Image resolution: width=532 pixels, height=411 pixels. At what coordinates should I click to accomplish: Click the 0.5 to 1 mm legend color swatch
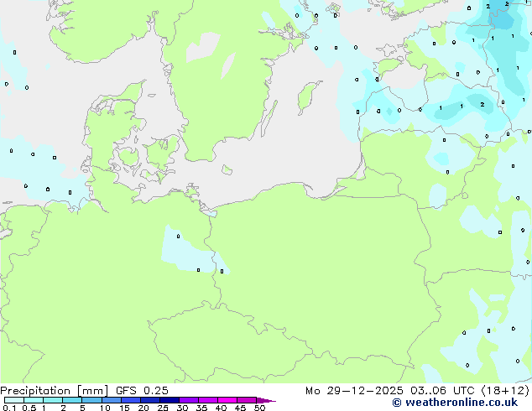34,400
